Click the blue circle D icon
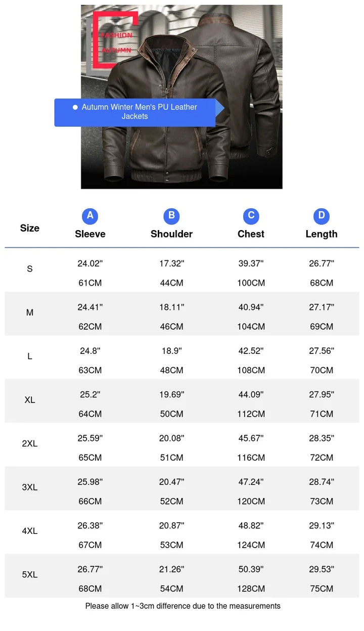Image resolution: width=364 pixels, height=631 pixels. [x=322, y=216]
